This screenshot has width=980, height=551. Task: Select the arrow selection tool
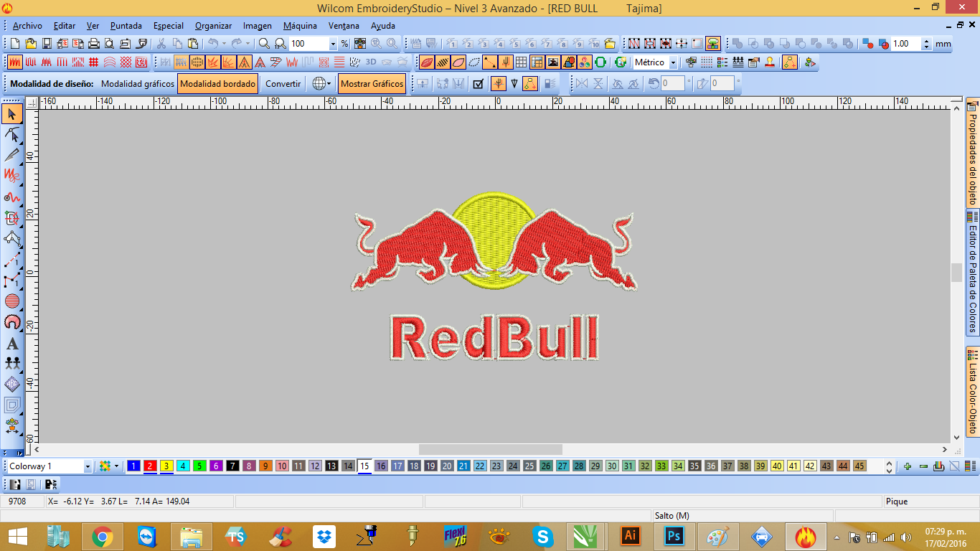coord(12,114)
